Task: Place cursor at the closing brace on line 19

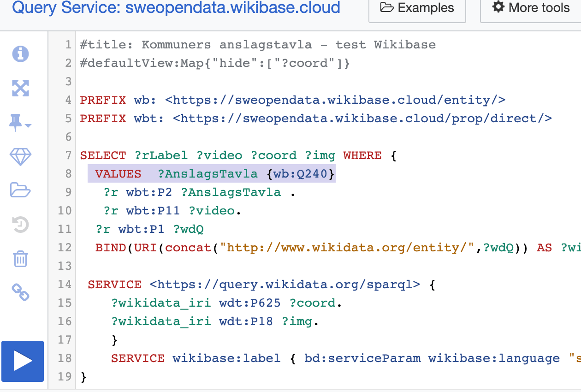Action: pyautogui.click(x=83, y=377)
